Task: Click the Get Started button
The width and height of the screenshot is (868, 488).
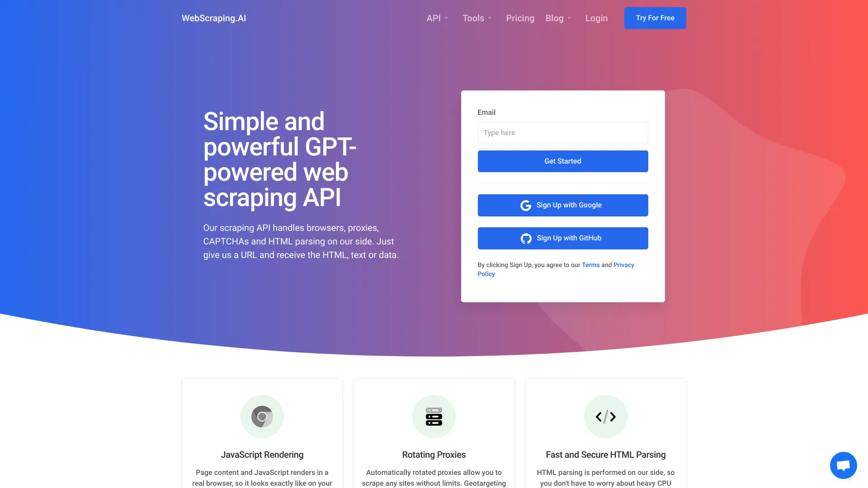Action: [563, 161]
